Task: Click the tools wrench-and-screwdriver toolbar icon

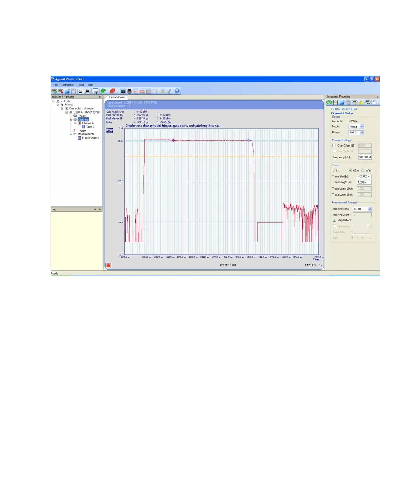Action: [163, 91]
